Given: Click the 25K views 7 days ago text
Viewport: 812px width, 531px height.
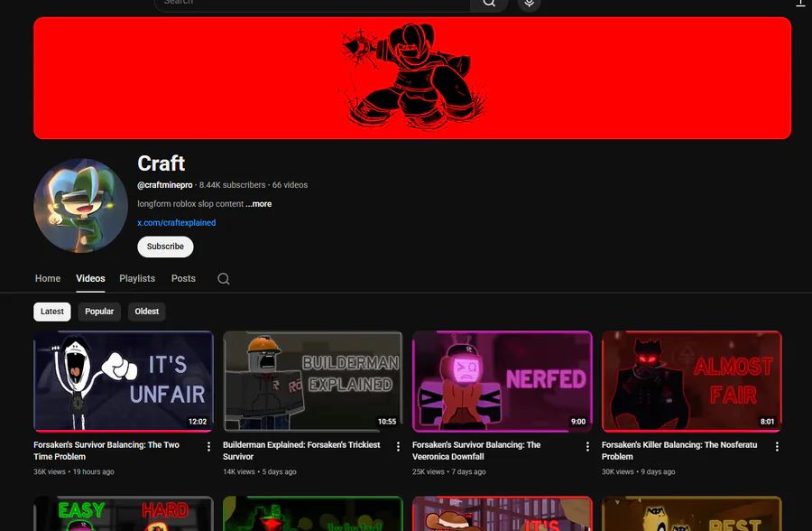Looking at the screenshot, I should [x=449, y=472].
